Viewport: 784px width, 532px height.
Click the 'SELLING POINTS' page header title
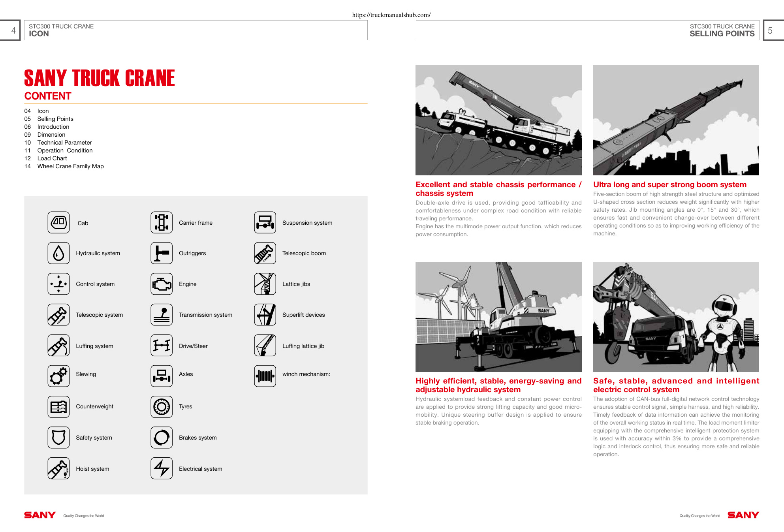(722, 34)
